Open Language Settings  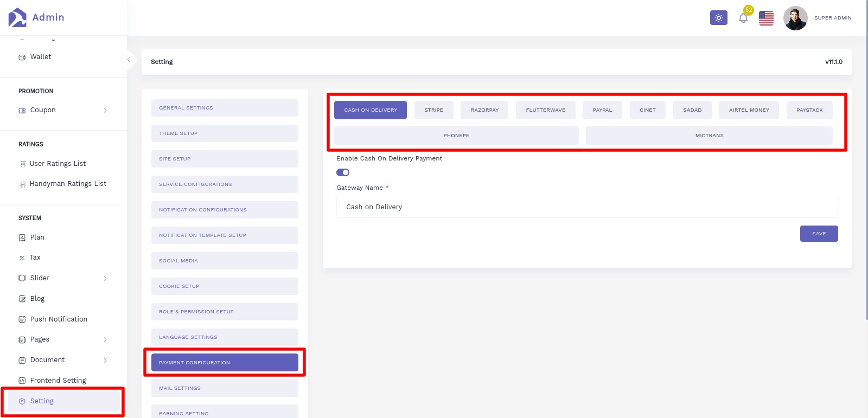pyautogui.click(x=225, y=337)
